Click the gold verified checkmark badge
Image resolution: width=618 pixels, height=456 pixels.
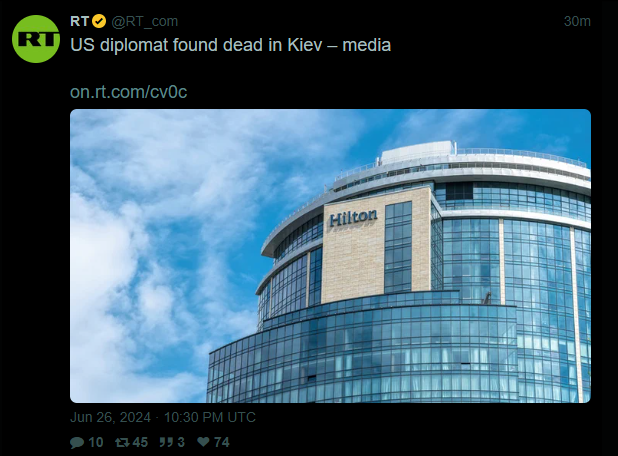click(x=99, y=21)
